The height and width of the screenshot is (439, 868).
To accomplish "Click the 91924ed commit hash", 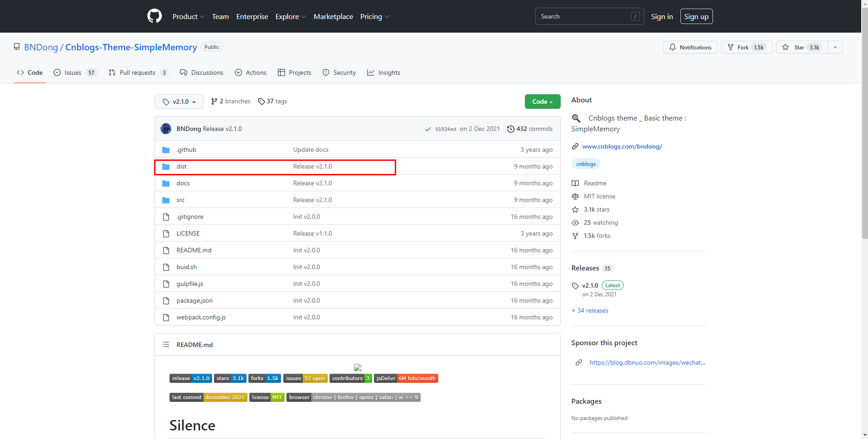I will (446, 129).
